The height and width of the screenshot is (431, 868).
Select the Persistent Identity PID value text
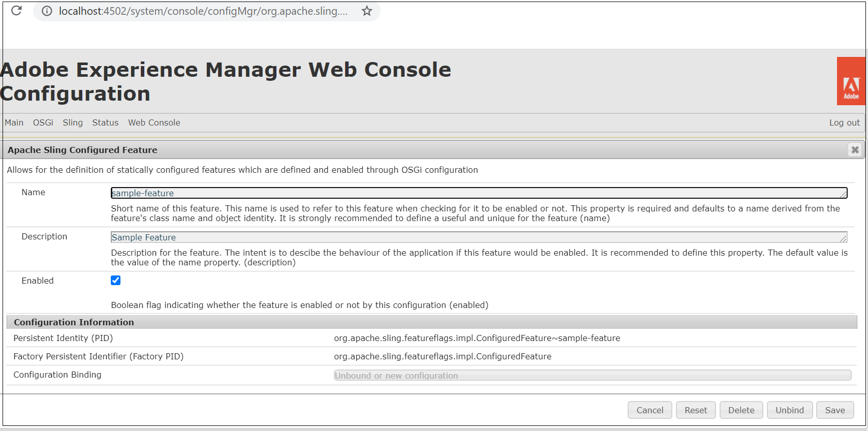pos(477,338)
